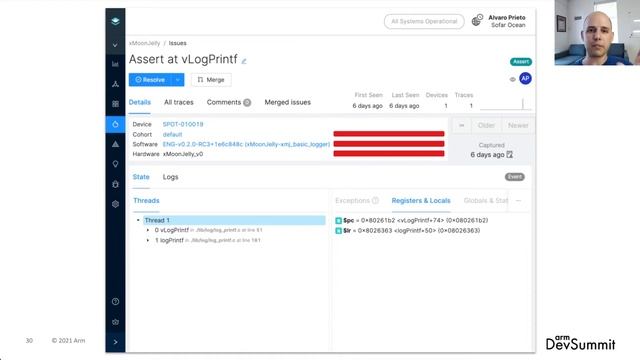Open the fleet hierarchy icon in the sidebar

115,84
